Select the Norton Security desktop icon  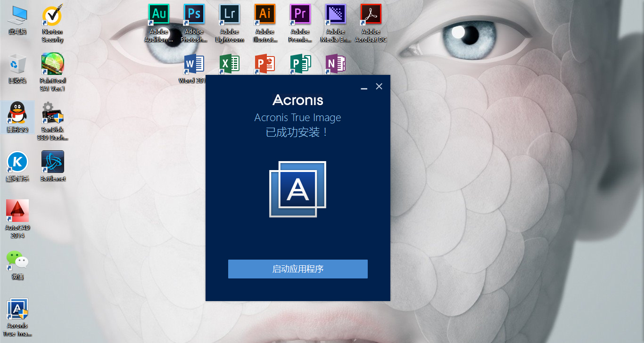(52, 24)
